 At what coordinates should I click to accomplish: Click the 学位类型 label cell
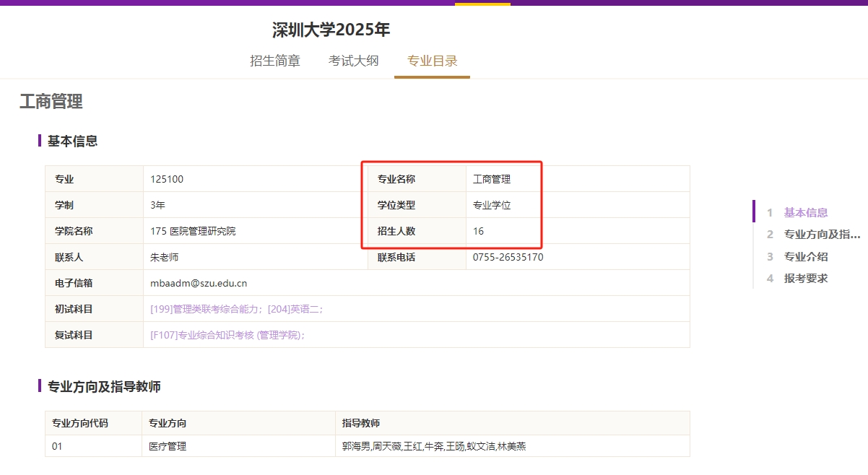[417, 205]
